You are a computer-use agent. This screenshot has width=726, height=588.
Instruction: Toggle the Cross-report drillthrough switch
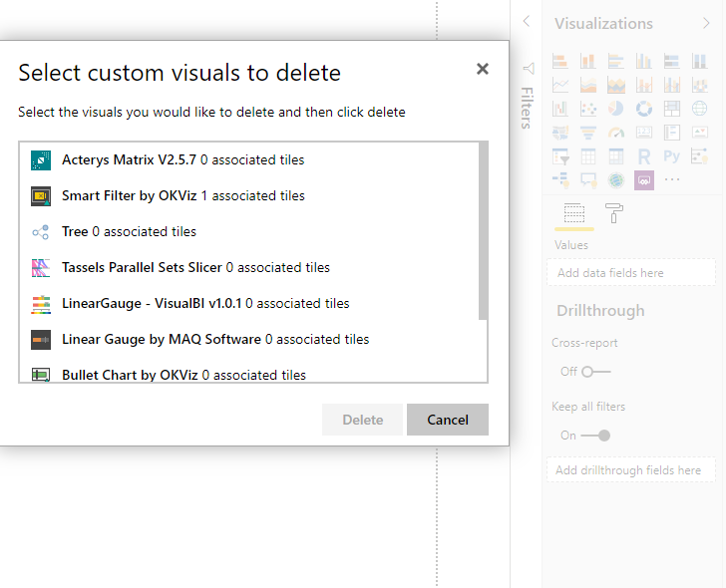coord(596,372)
